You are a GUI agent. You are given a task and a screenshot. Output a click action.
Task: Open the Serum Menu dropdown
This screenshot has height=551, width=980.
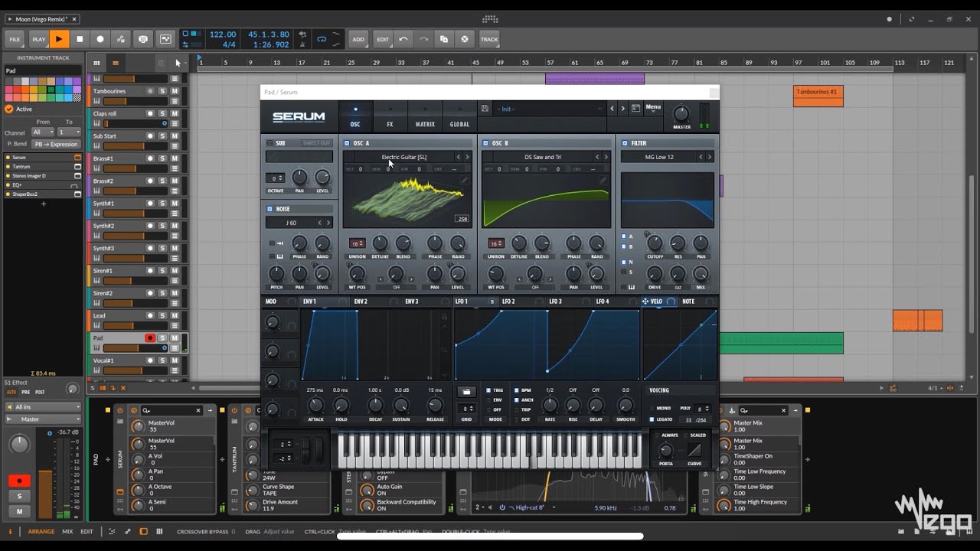pyautogui.click(x=653, y=107)
